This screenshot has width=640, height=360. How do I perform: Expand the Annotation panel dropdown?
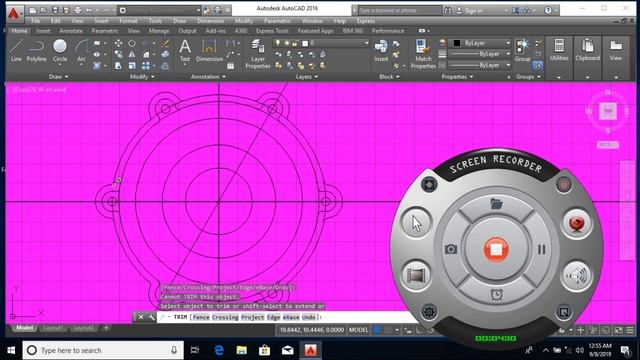tap(208, 77)
